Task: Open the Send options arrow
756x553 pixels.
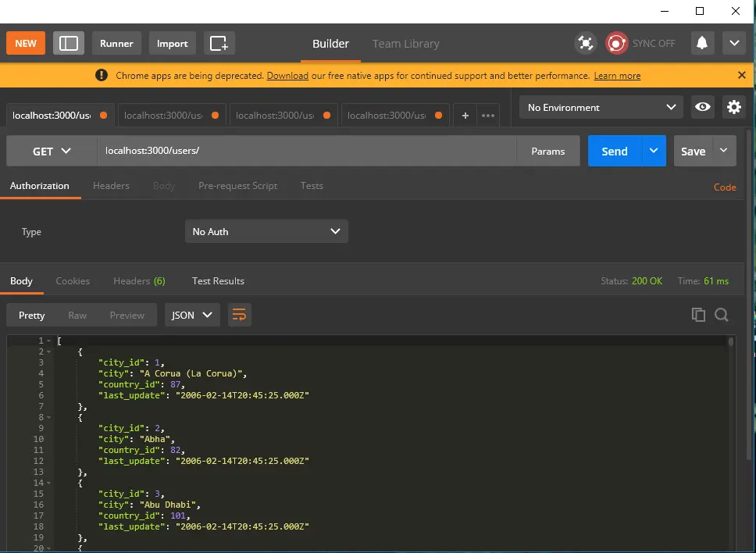Action: 654,151
